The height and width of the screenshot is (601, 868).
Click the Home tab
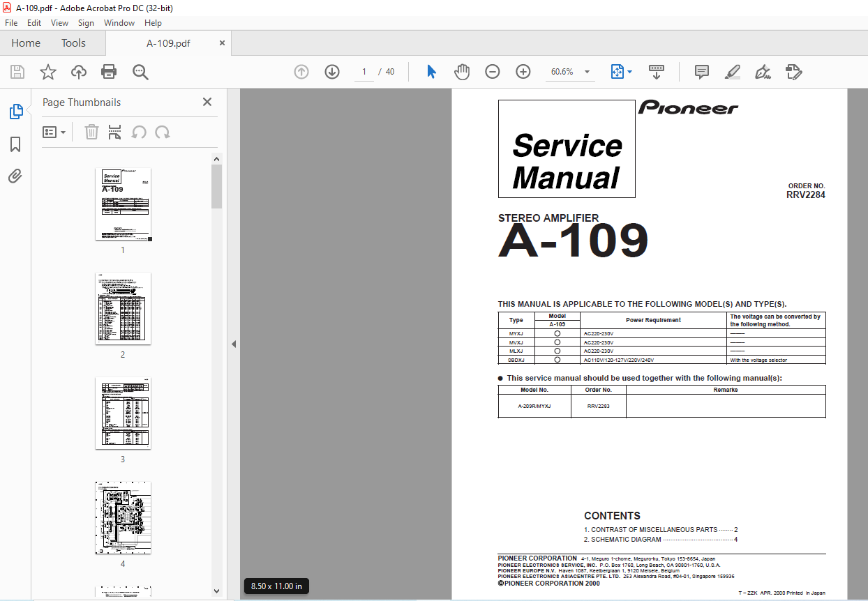pos(26,43)
